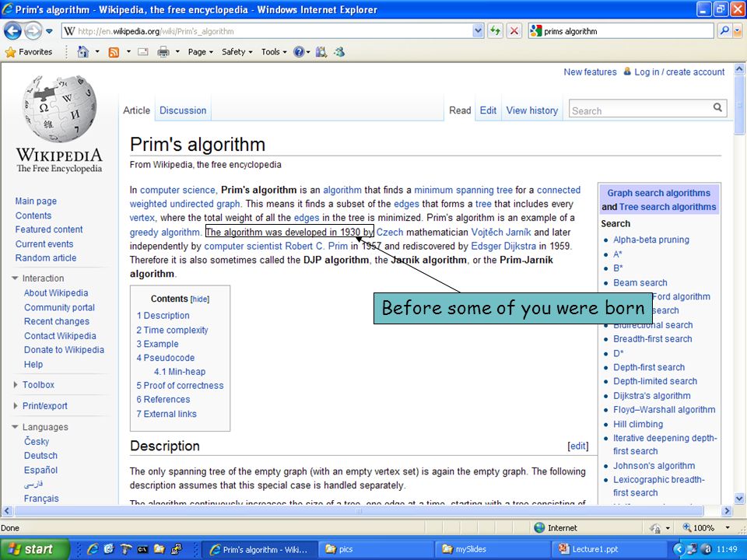Open the New features link
The image size is (747, 560).
(x=590, y=72)
